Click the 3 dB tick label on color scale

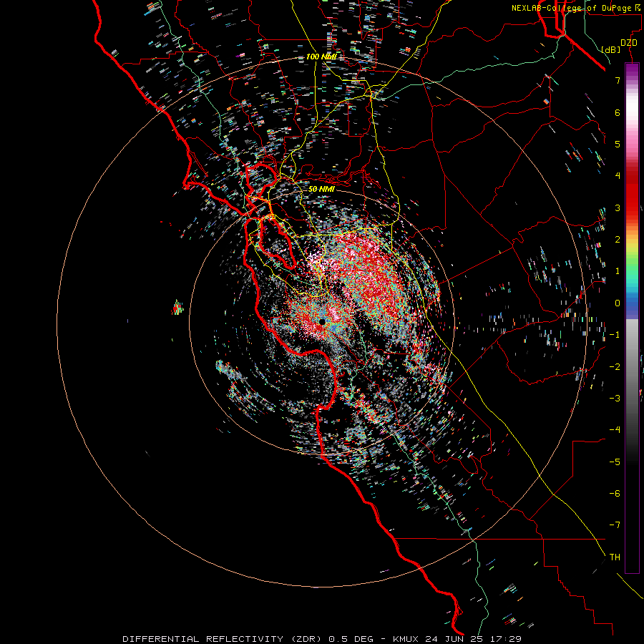point(618,208)
